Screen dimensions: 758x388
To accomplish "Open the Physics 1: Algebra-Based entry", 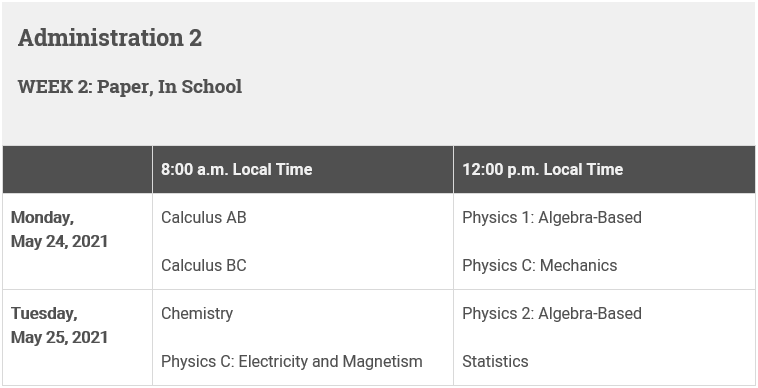I will (552, 217).
